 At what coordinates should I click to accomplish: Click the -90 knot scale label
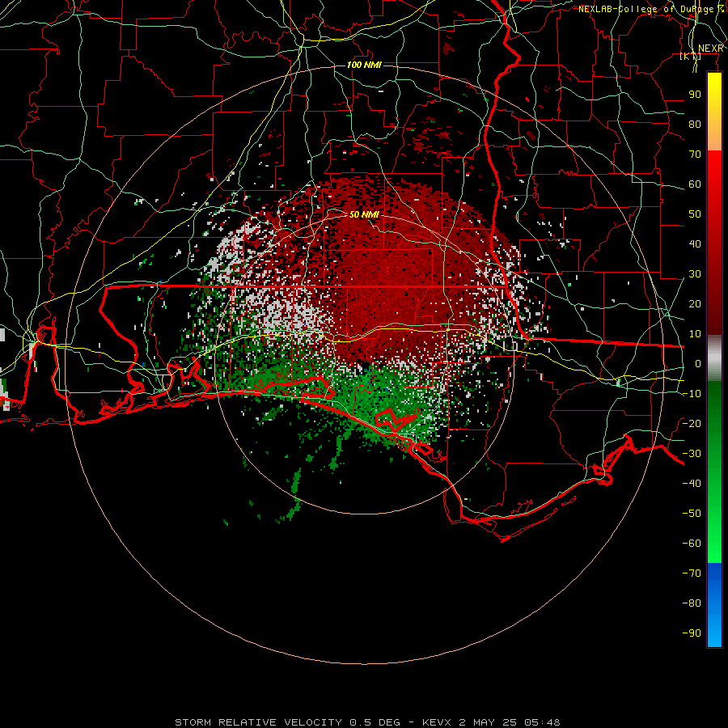coord(692,633)
